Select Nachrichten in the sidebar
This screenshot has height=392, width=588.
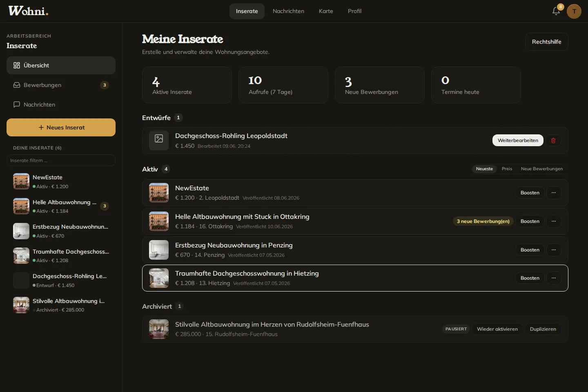(x=61, y=105)
